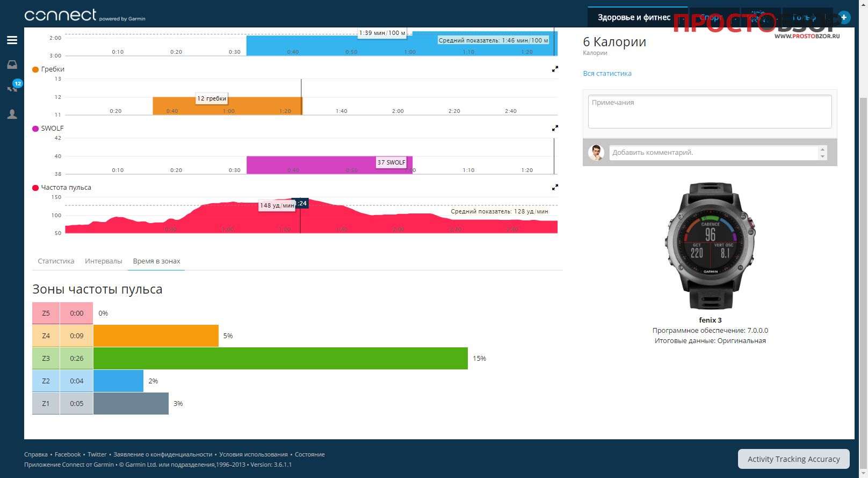Open the user profile icon in sidebar

12,114
